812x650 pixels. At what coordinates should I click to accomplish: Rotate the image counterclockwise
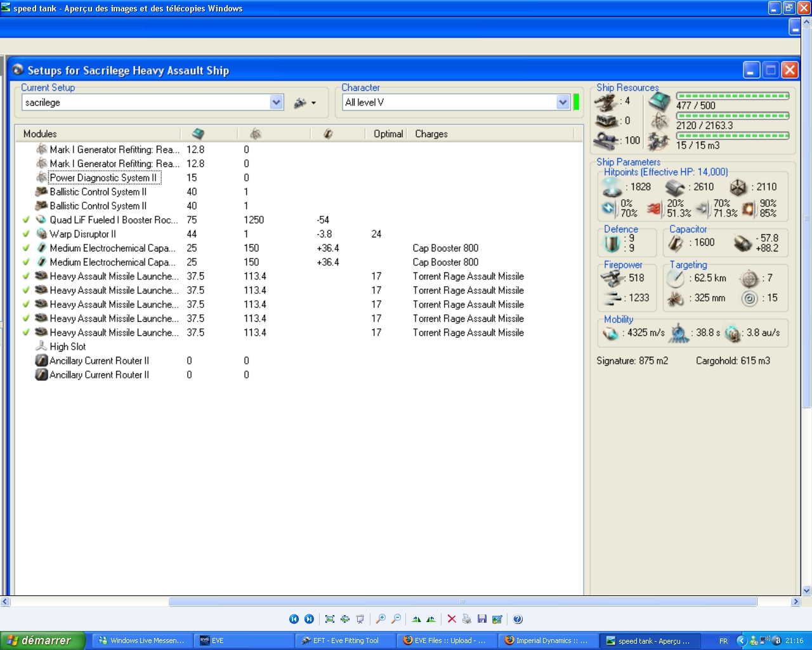(431, 619)
